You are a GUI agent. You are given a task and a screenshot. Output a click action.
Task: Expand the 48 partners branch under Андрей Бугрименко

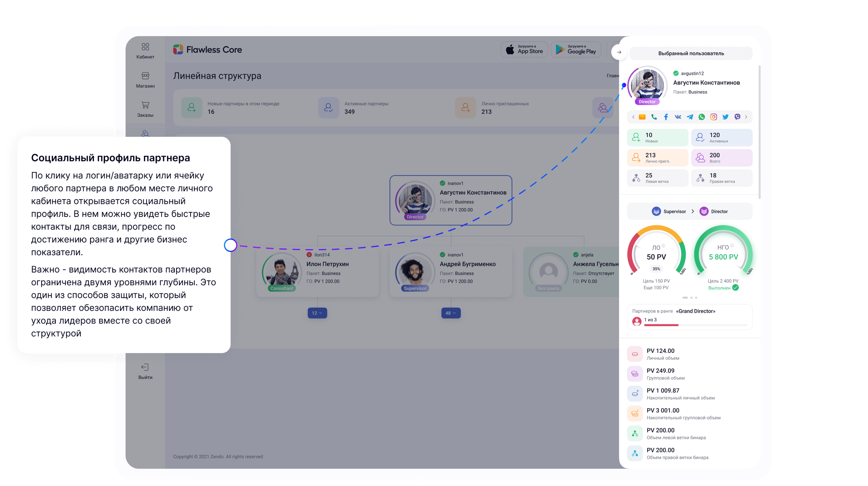pos(451,313)
